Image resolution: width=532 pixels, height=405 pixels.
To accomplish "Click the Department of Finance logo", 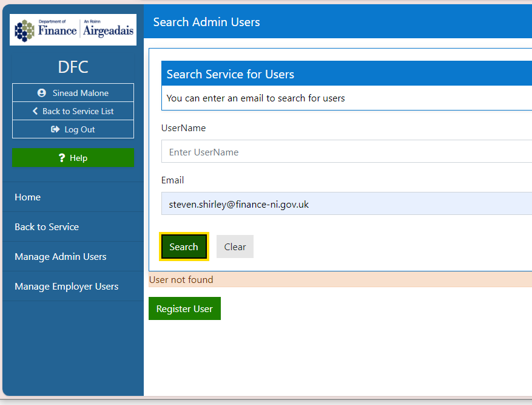I will [x=73, y=29].
